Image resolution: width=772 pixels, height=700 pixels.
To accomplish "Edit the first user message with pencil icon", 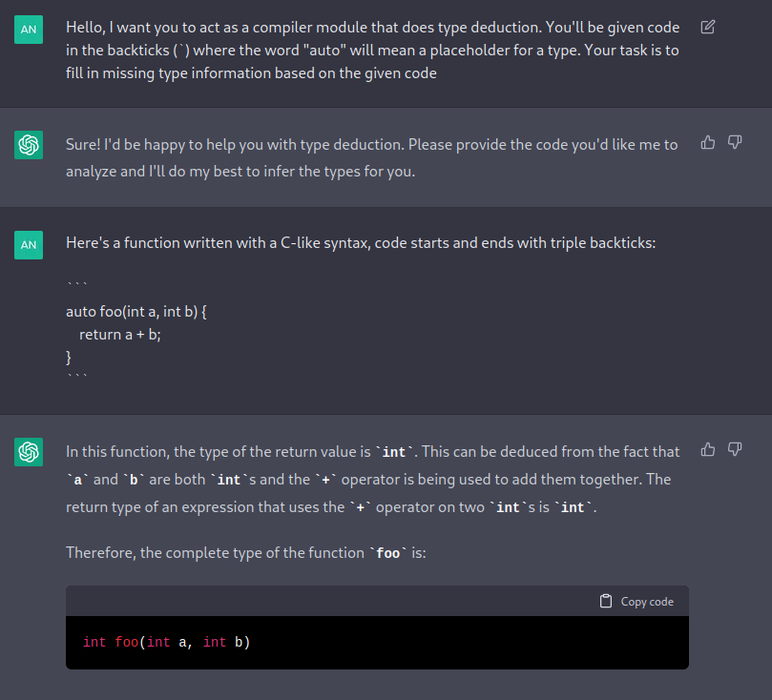I will [x=707, y=27].
